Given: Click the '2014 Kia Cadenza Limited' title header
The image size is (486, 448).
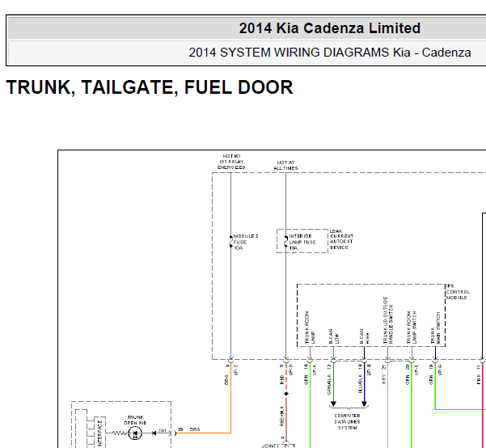Looking at the screenshot, I should (x=329, y=28).
